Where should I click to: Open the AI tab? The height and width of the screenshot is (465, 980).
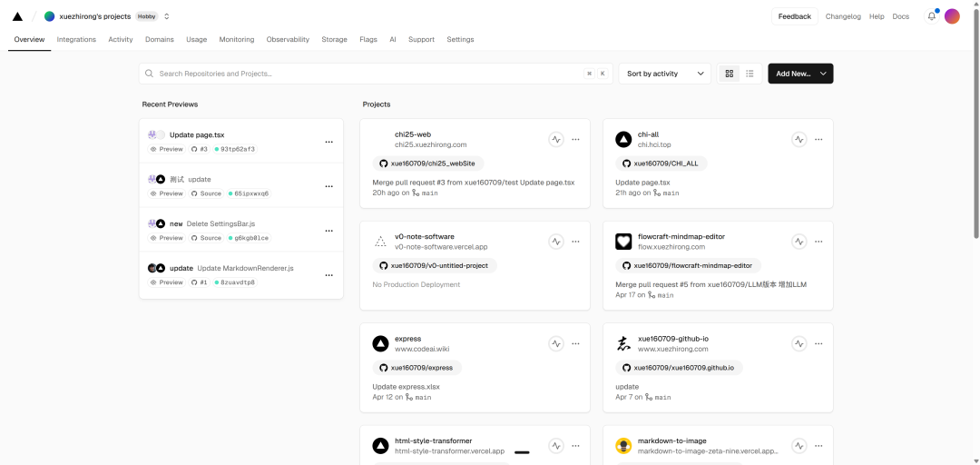point(393,39)
